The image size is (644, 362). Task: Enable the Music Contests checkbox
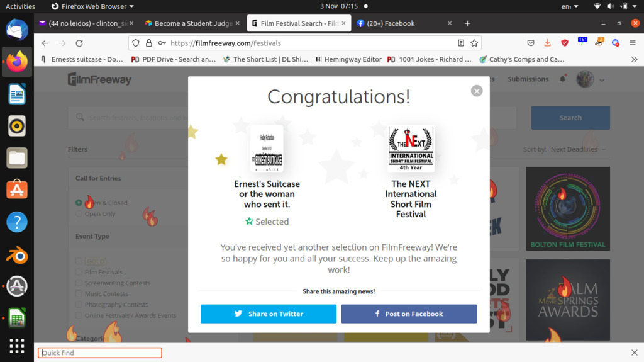click(x=79, y=294)
